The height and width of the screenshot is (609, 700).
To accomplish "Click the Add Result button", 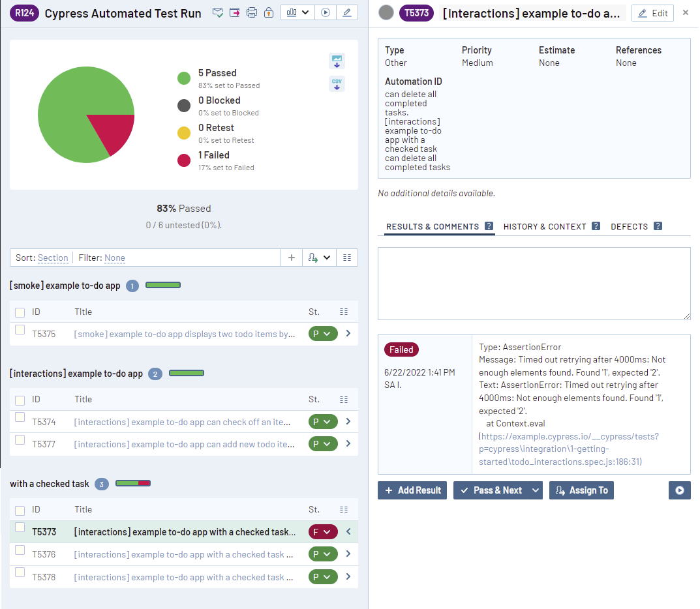I will (x=412, y=490).
